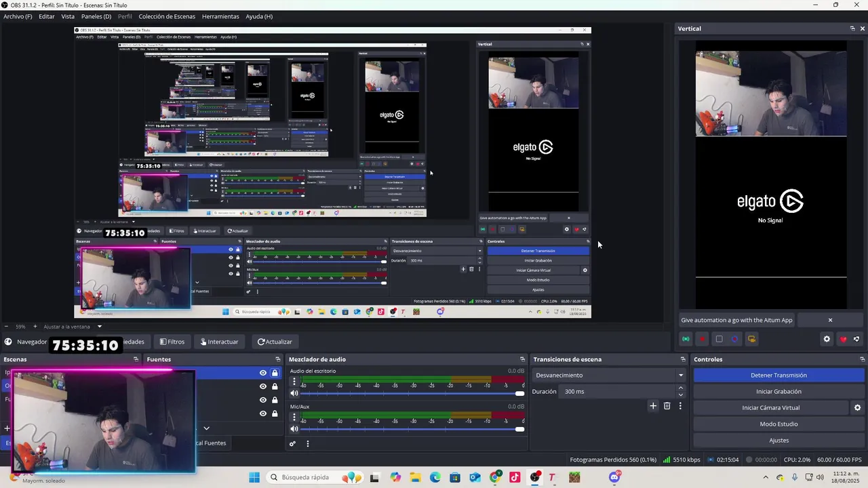The image size is (868, 488).
Task: Toggle lock on the bottom source row
Action: (275, 413)
